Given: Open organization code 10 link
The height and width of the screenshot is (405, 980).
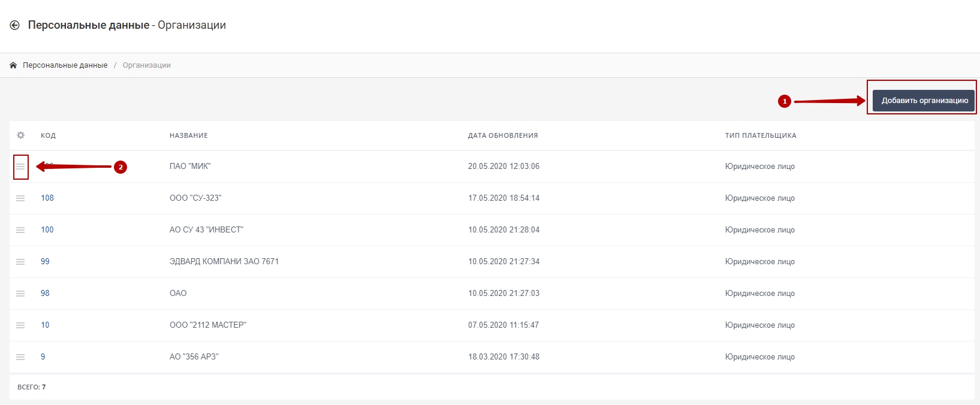Looking at the screenshot, I should click(x=45, y=325).
